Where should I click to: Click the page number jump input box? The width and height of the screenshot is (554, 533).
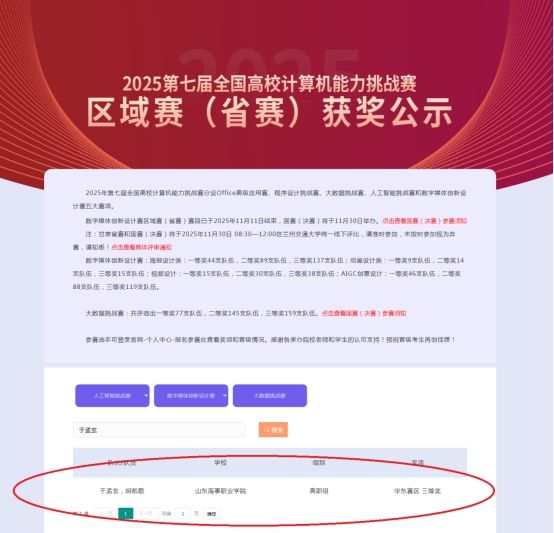click(183, 514)
